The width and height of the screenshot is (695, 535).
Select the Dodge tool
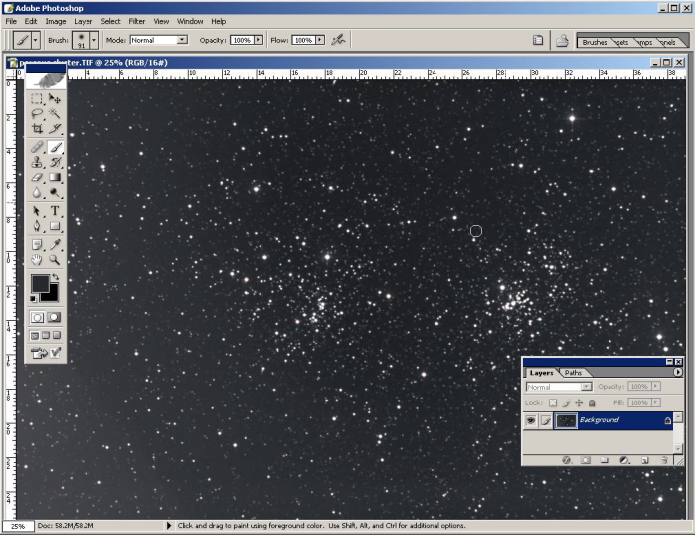pyautogui.click(x=55, y=192)
